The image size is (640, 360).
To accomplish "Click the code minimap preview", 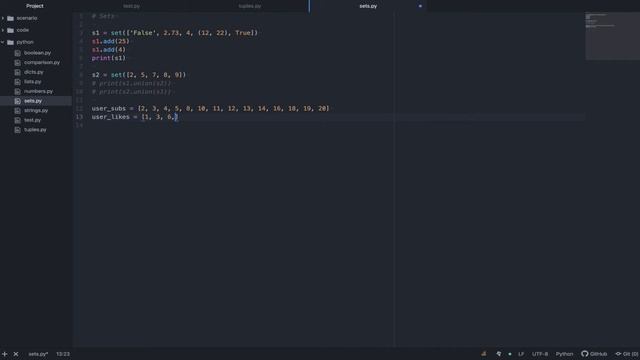I will pyautogui.click(x=612, y=36).
